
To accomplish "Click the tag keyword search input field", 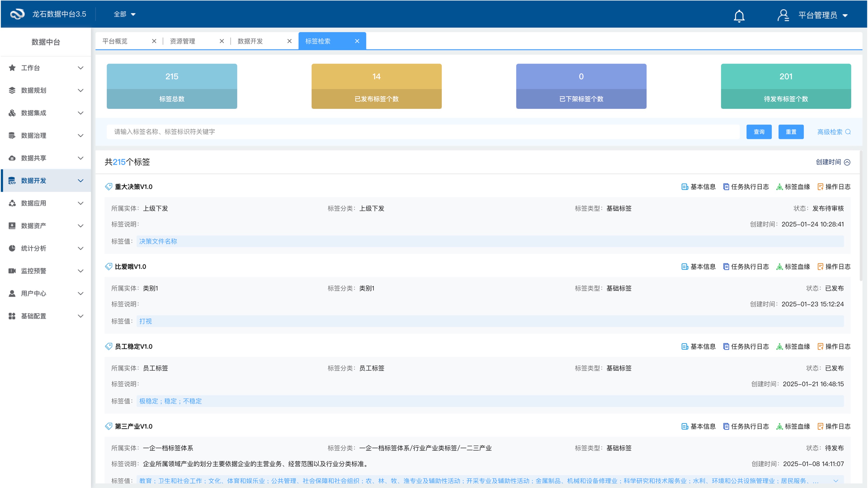I will click(423, 132).
